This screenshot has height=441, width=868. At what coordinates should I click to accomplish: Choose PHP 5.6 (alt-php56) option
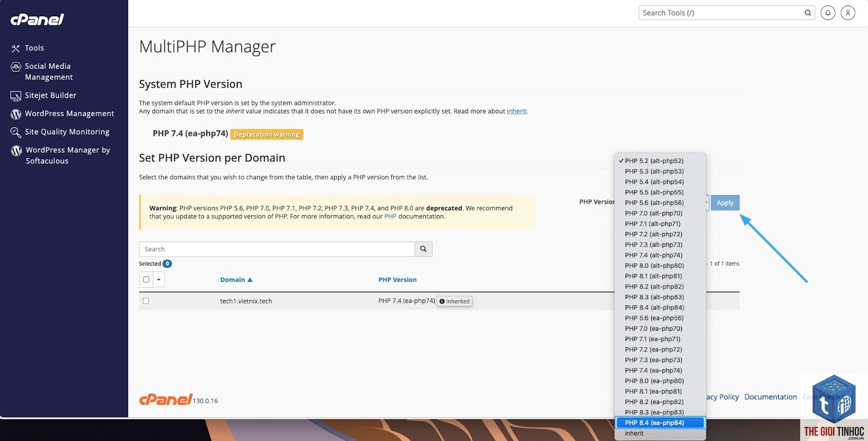point(660,203)
